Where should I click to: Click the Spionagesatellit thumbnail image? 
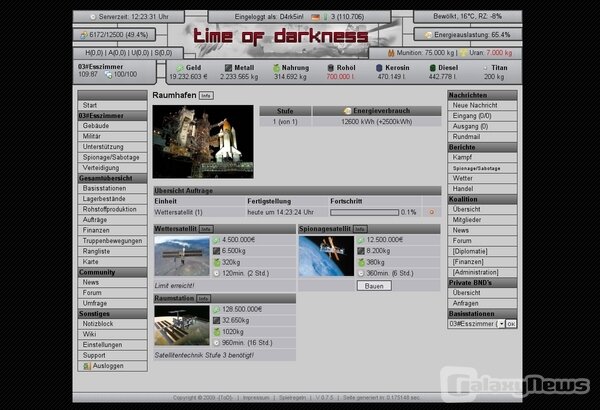(326, 256)
